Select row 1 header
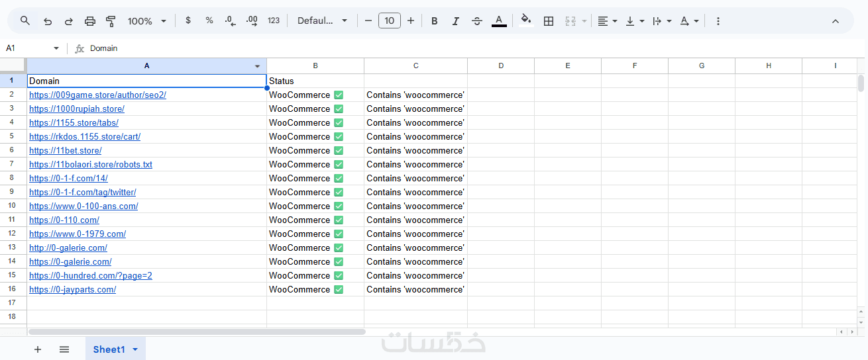This screenshot has width=868, height=360. 13,81
